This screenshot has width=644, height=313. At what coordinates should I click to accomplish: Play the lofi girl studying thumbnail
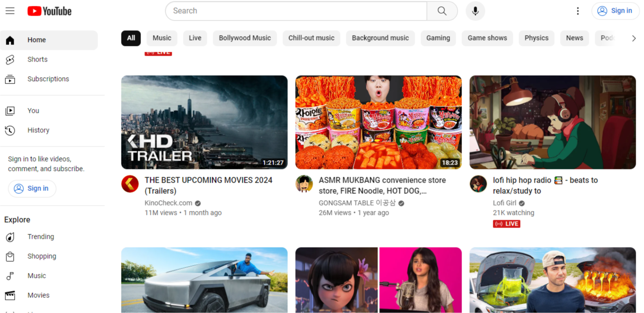pos(553,122)
